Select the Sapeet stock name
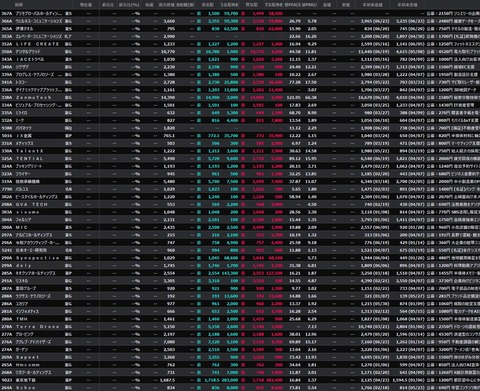480x391 pixels. coord(28,357)
